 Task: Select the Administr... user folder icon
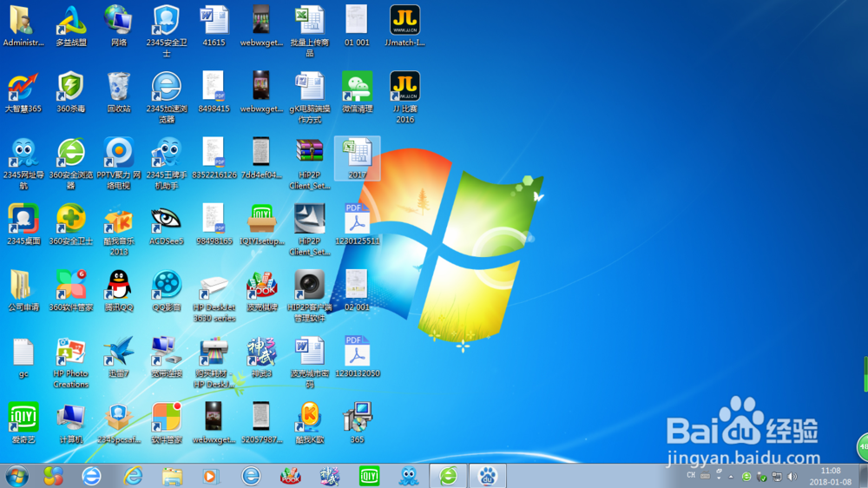point(23,26)
